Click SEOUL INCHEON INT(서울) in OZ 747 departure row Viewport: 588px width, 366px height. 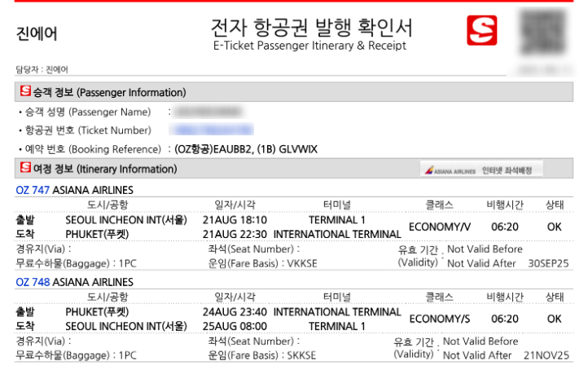[126, 219]
